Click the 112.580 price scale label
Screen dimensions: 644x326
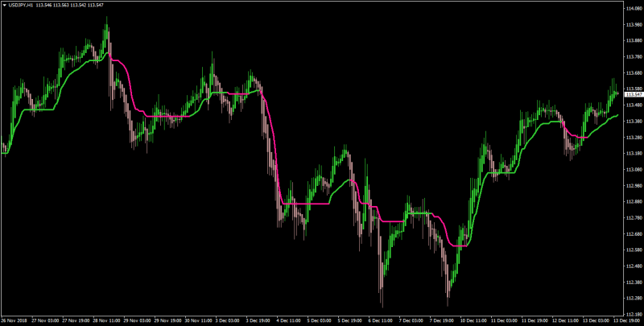634,250
